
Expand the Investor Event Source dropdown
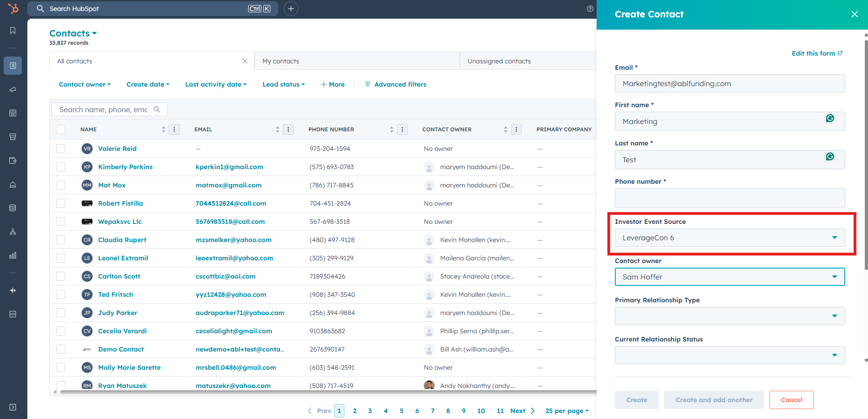[729, 238]
